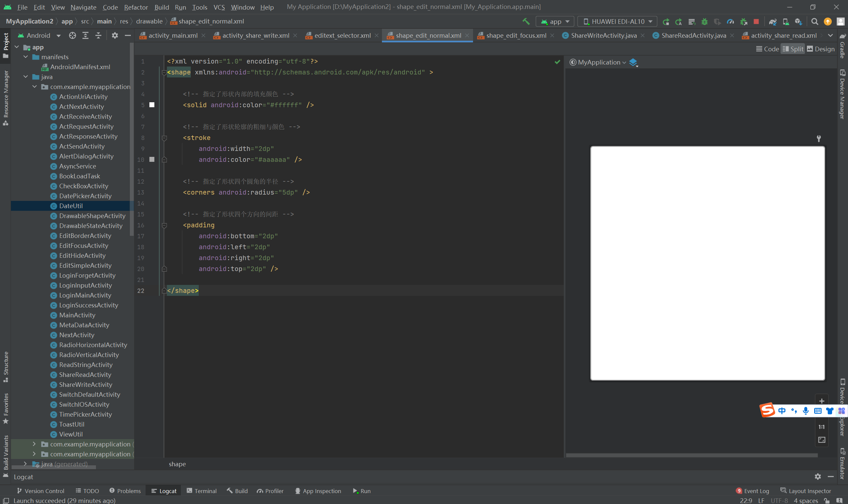Open the Device Manager phone icon in toolbar
Screen dimensions: 848x504
coord(785,22)
